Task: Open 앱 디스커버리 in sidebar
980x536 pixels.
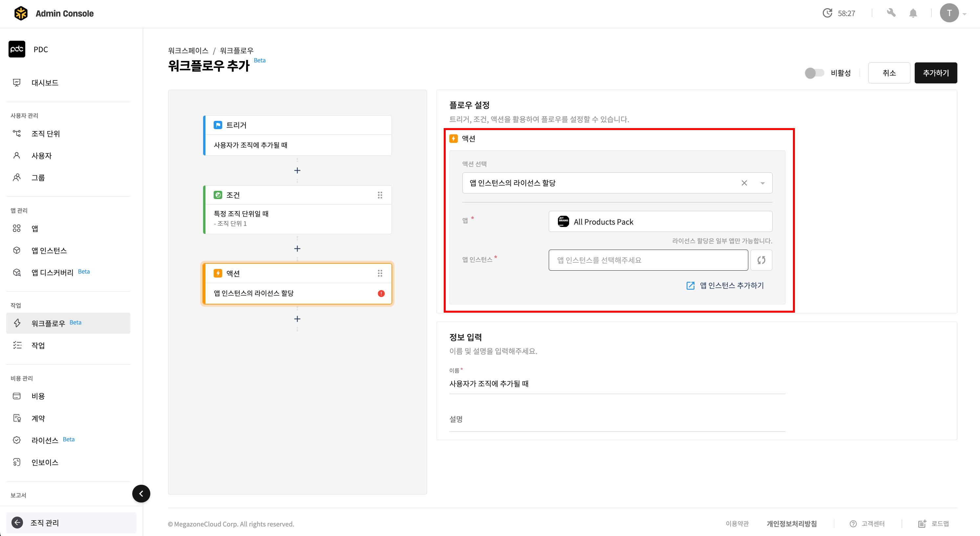Action: (x=53, y=272)
